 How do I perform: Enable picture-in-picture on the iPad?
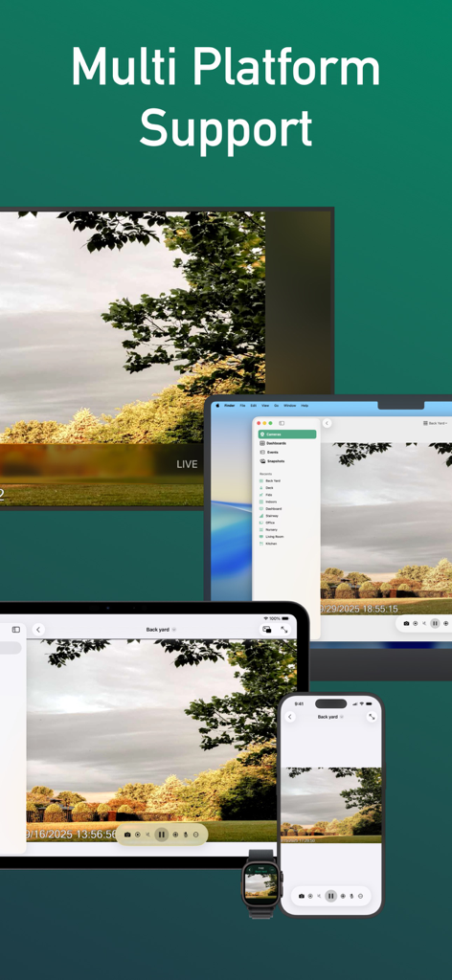coord(267,630)
